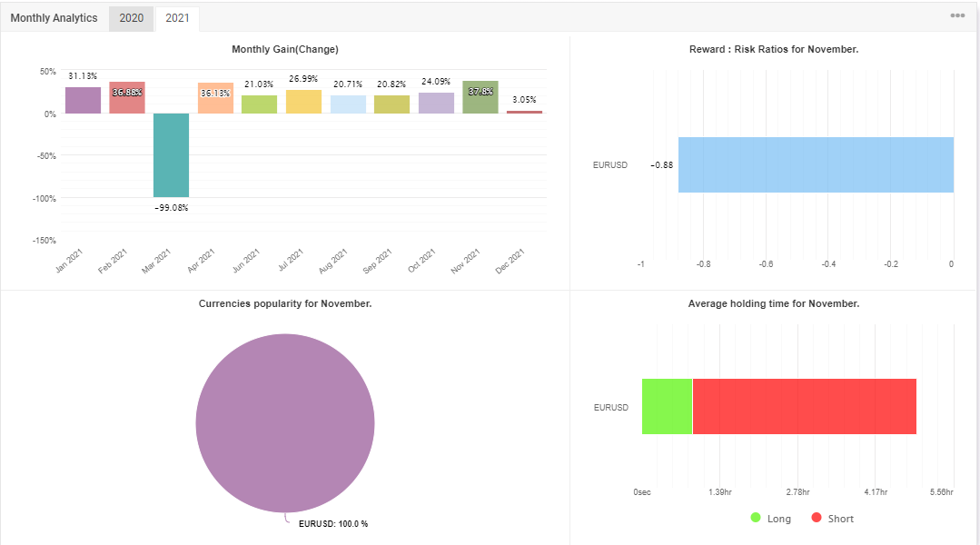Viewport: 980px width, 545px height.
Task: Select the red Short holding time segment
Action: coord(805,406)
